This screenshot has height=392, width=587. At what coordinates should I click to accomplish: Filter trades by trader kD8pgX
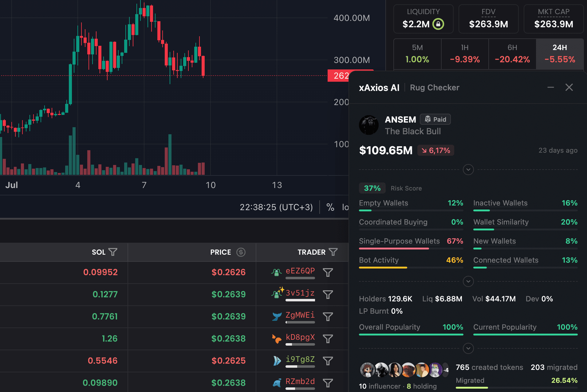point(328,339)
